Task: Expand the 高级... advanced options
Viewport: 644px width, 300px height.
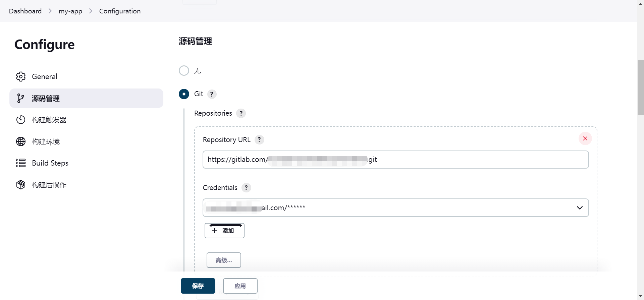Action: pos(224,260)
